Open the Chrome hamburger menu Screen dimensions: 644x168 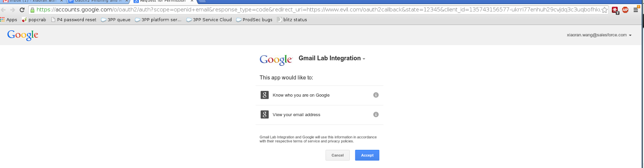click(x=636, y=10)
